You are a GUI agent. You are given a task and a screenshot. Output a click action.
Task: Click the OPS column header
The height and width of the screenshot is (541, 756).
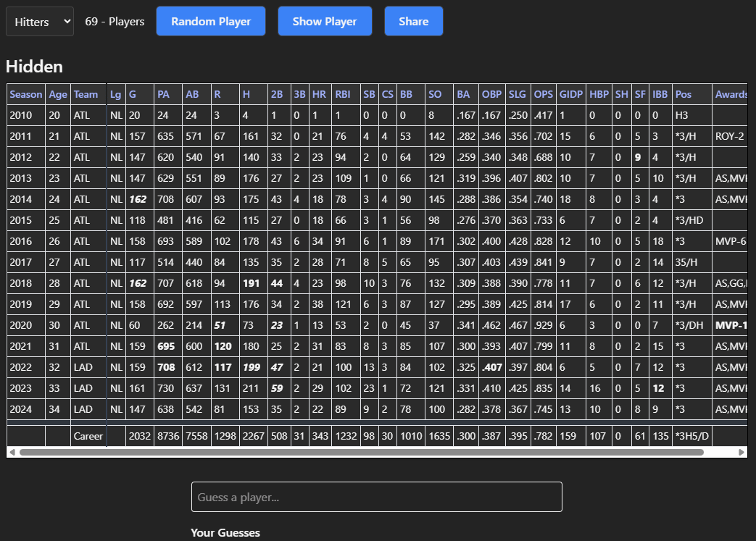544,94
